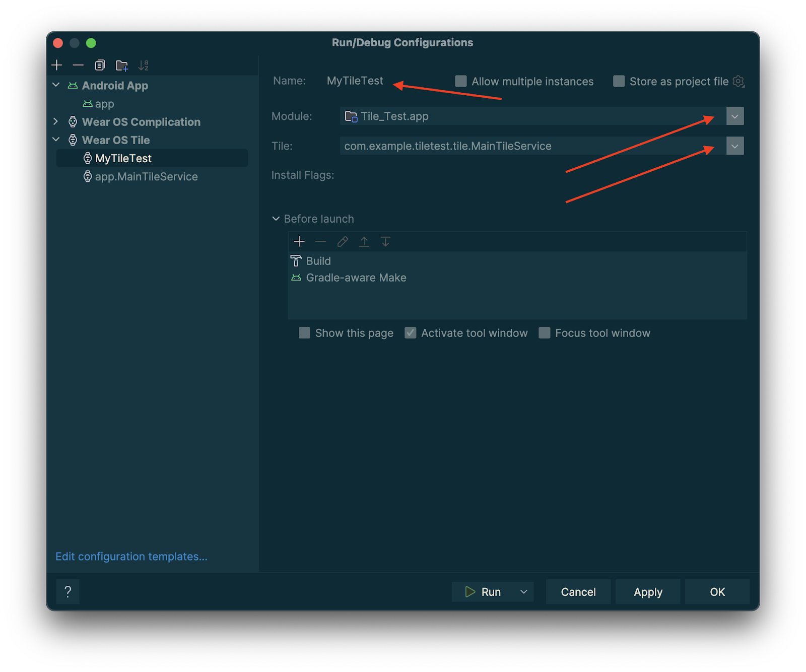Move the Build task down

tap(386, 241)
